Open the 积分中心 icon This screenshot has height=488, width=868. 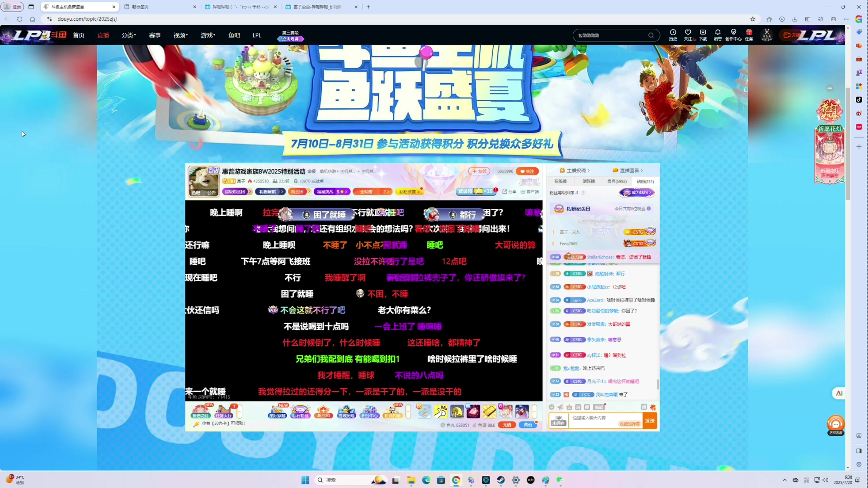tap(369, 411)
